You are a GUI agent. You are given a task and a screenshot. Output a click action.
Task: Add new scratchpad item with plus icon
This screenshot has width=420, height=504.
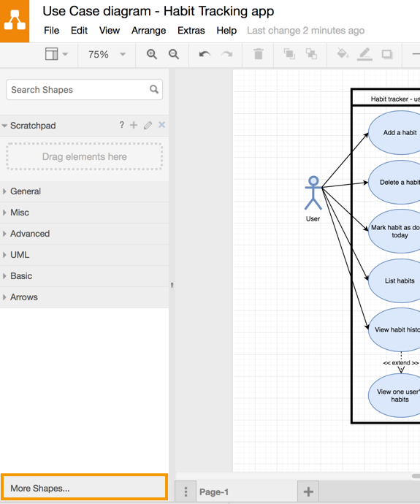[134, 125]
